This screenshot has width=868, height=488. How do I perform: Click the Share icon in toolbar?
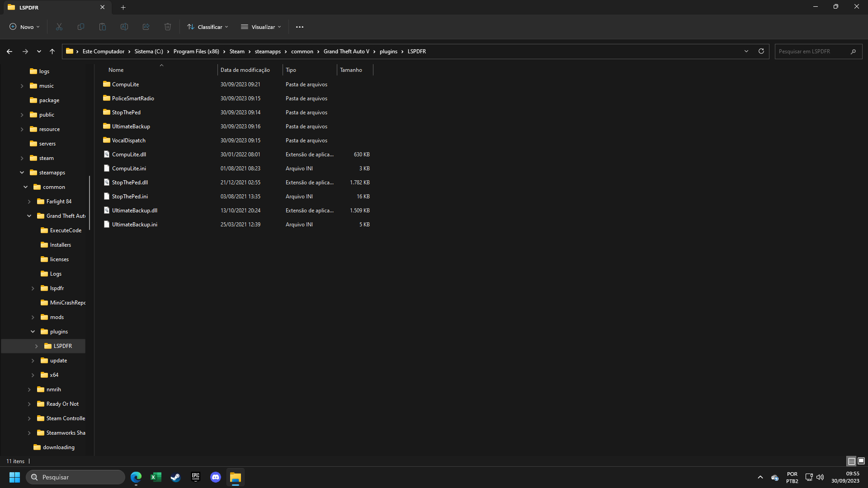click(146, 27)
